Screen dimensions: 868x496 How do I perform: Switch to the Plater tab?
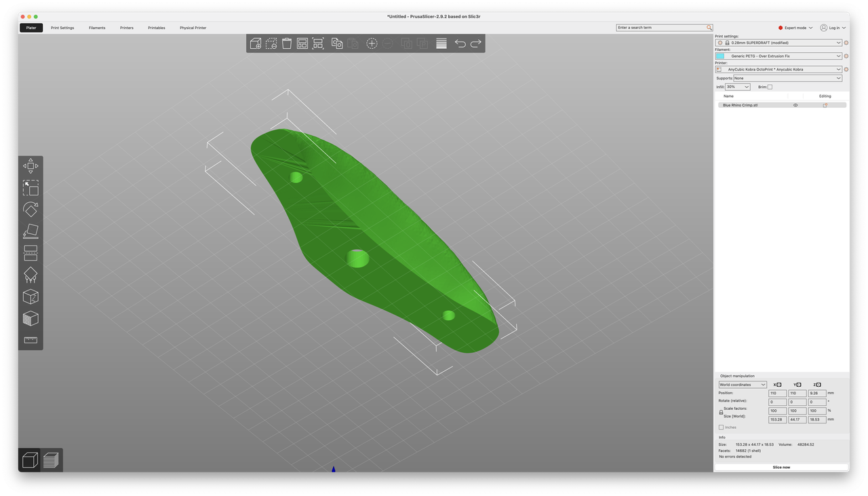(31, 28)
